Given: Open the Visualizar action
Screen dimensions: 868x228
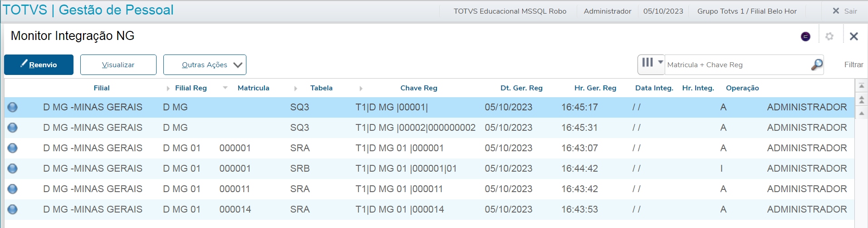Looking at the screenshot, I should [x=118, y=64].
